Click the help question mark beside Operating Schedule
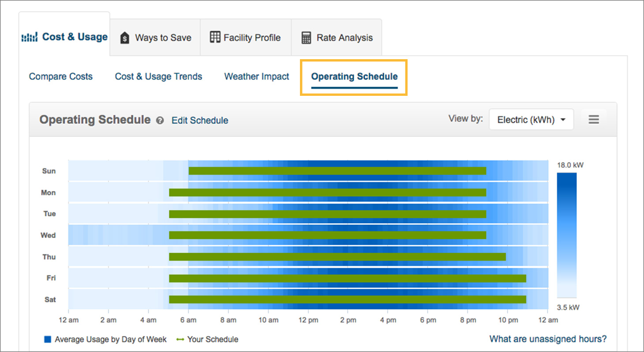Viewport: 644px width, 352px height. pos(161,121)
